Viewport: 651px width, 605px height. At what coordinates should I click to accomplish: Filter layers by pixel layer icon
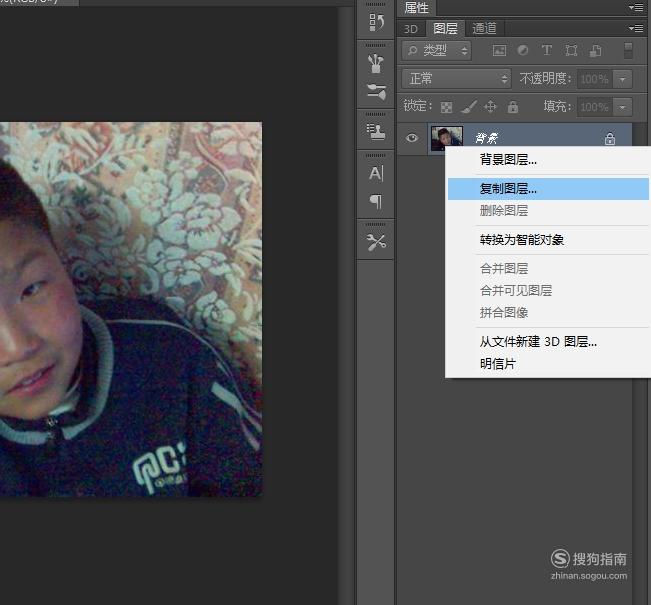click(x=499, y=51)
